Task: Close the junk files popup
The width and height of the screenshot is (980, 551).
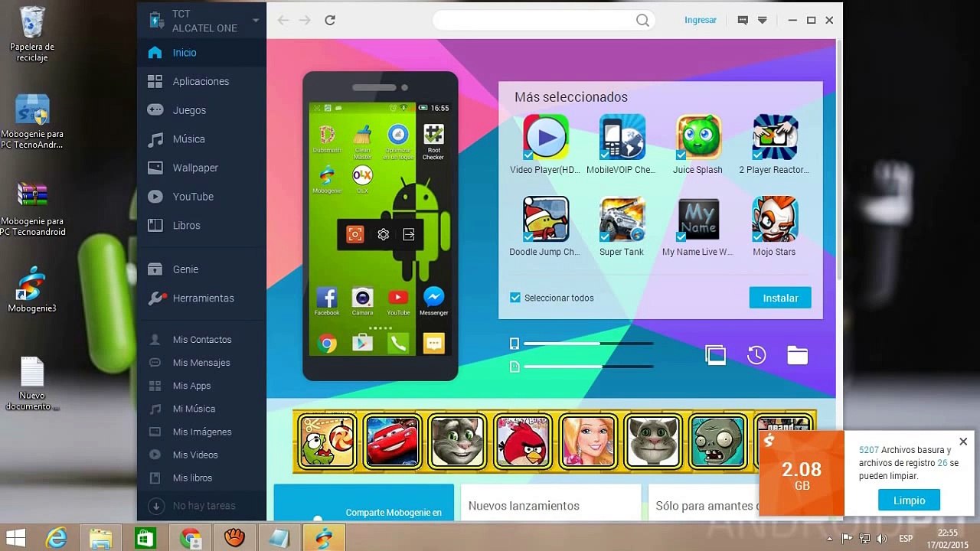Action: pos(963,442)
